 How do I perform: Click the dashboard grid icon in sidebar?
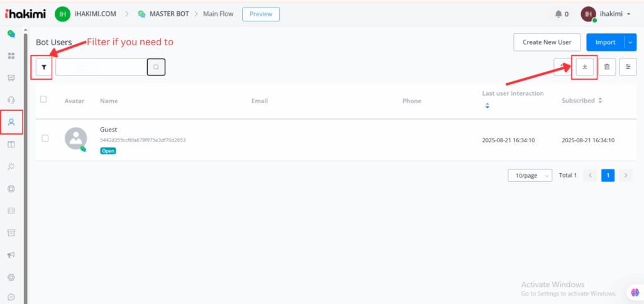tap(11, 56)
